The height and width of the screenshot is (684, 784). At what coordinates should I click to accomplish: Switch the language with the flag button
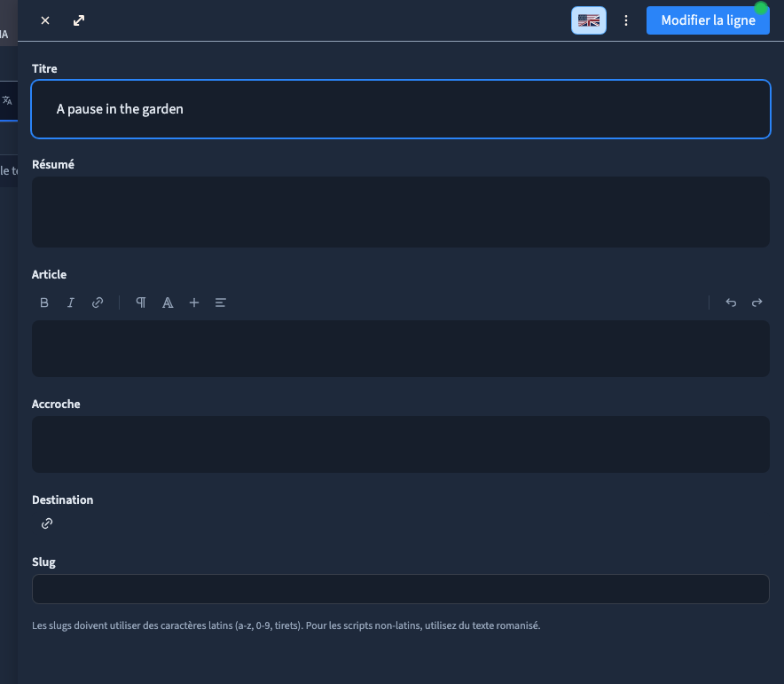(x=589, y=20)
